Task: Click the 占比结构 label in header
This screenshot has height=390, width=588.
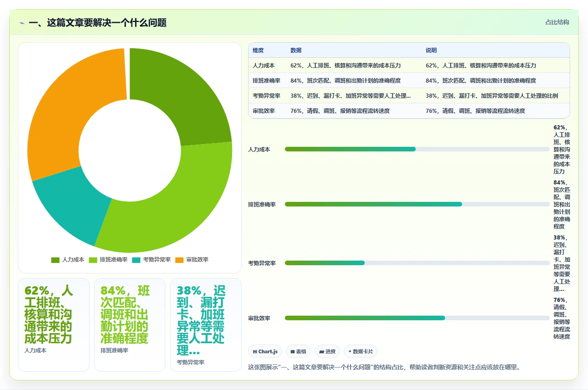Action: tap(557, 22)
